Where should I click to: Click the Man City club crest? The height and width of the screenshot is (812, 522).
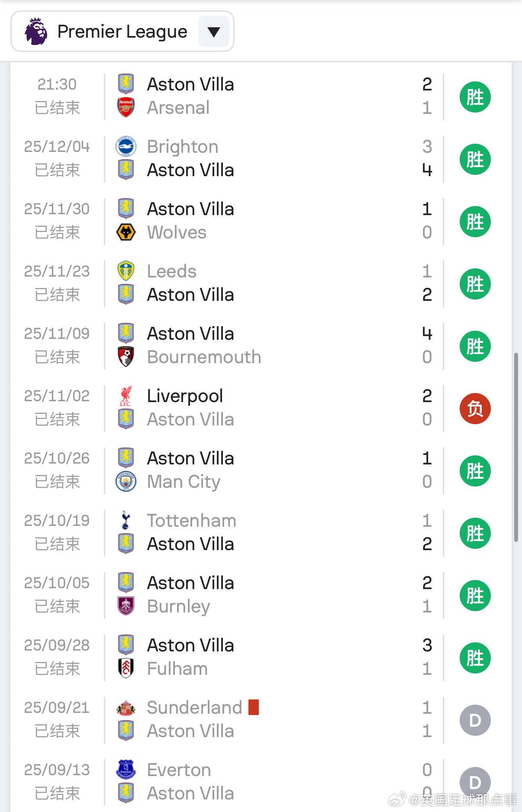point(126,481)
